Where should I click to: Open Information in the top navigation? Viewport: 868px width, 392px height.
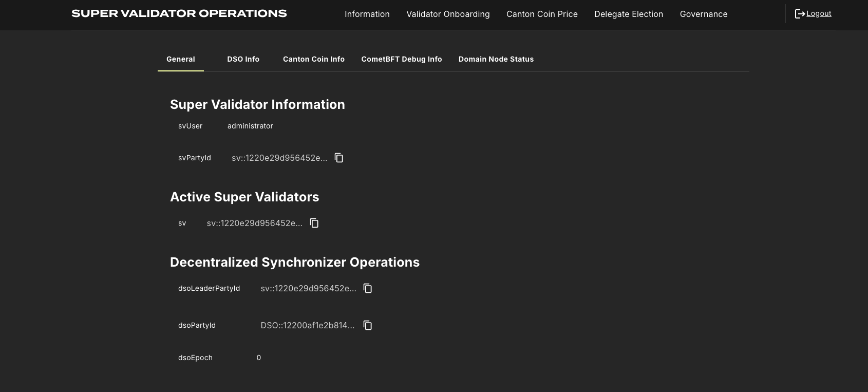367,14
